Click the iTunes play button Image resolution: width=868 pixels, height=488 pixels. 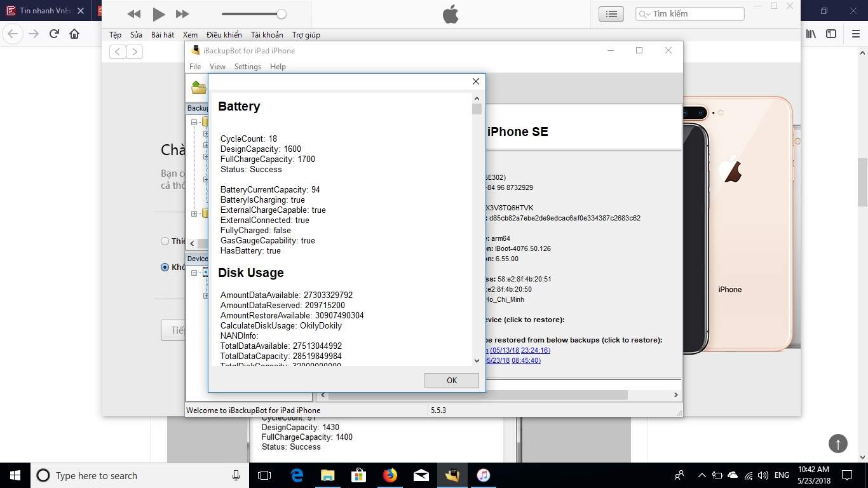point(159,14)
